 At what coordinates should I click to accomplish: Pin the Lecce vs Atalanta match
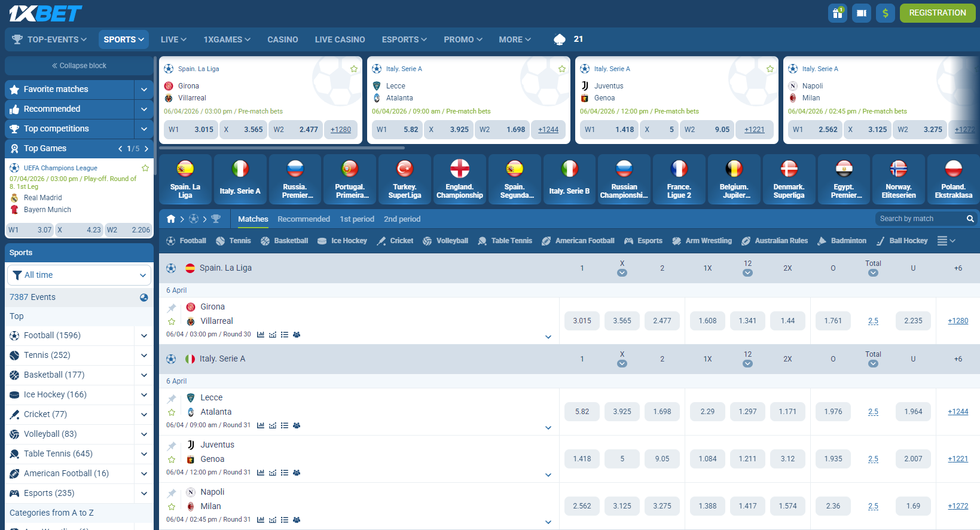172,399
